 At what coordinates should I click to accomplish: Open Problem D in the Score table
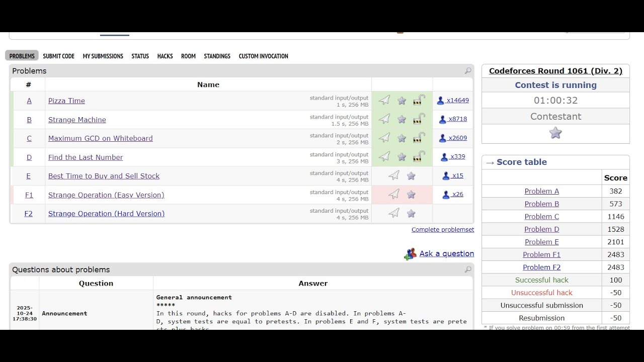pos(541,229)
